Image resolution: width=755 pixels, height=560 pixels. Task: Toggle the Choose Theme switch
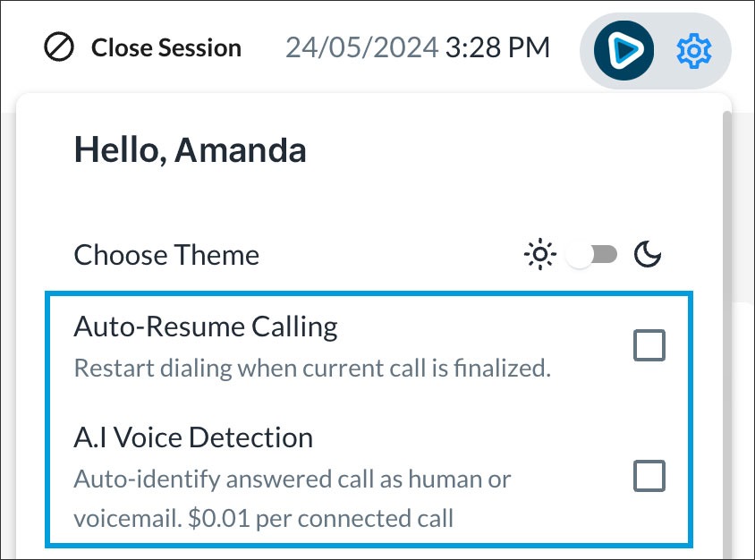pos(593,256)
